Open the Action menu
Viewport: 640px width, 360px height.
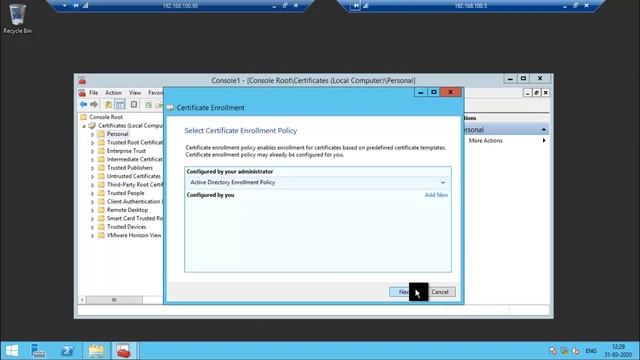[x=113, y=93]
